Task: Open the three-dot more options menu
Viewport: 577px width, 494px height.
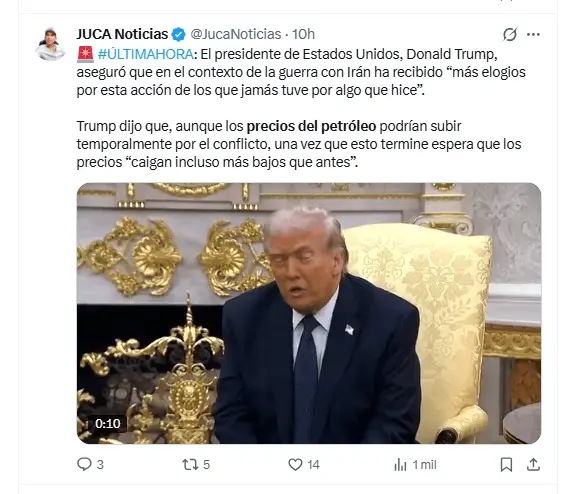Action: (533, 34)
